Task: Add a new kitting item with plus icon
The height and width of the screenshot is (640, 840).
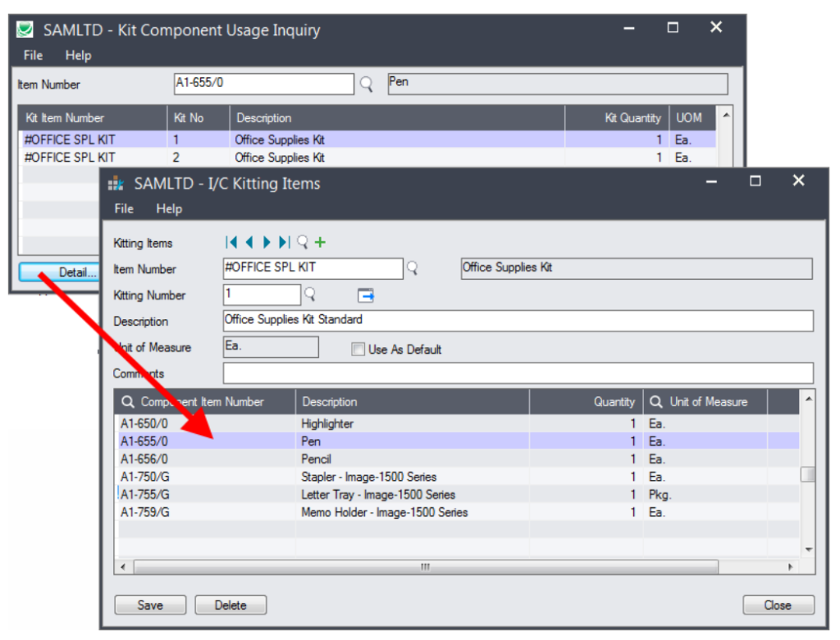Action: point(321,242)
